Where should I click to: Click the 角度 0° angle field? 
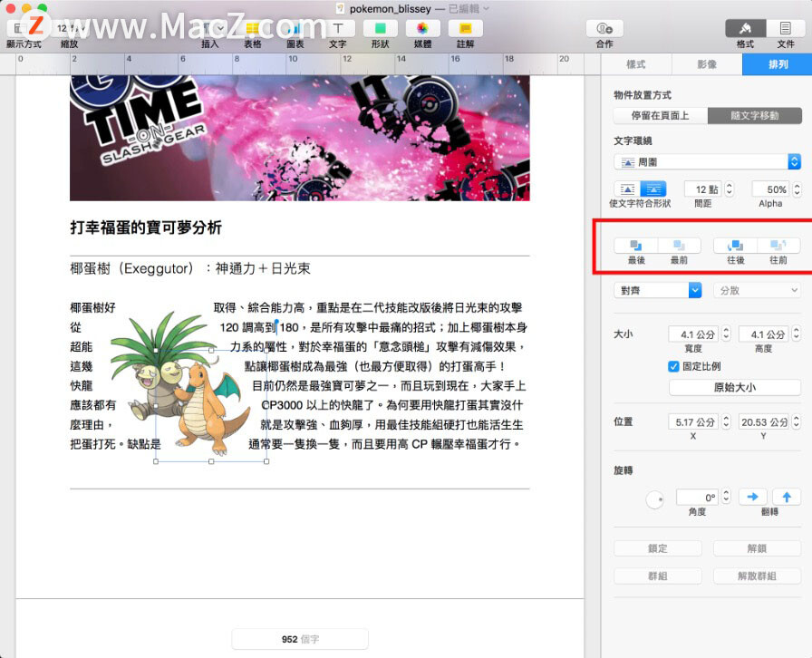tap(698, 497)
